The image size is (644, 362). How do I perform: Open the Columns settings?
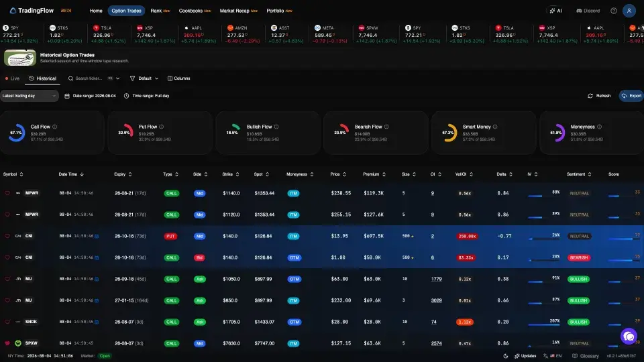coord(178,78)
